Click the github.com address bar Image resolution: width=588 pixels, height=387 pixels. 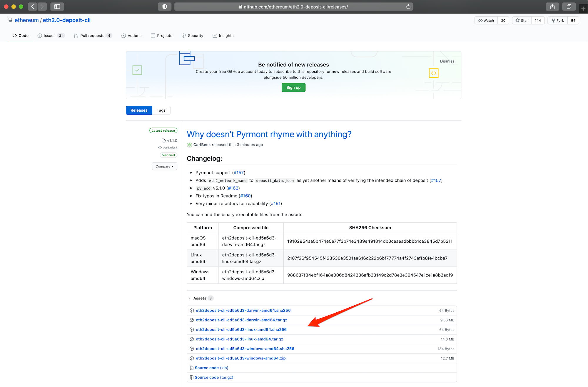[x=293, y=6]
